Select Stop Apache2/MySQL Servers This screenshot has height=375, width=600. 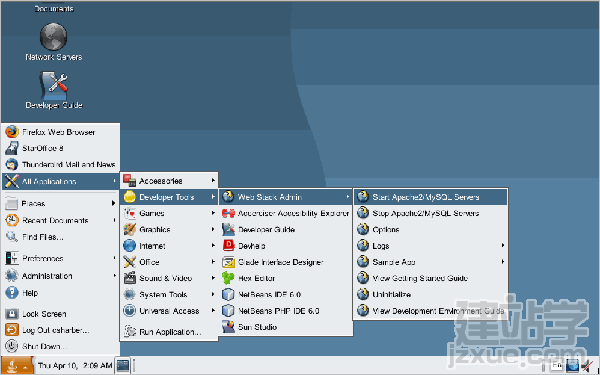click(x=430, y=213)
